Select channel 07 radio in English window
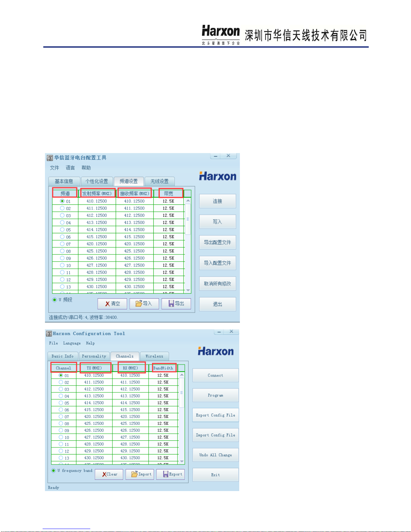Screen dimensions: 411x532 61,417
